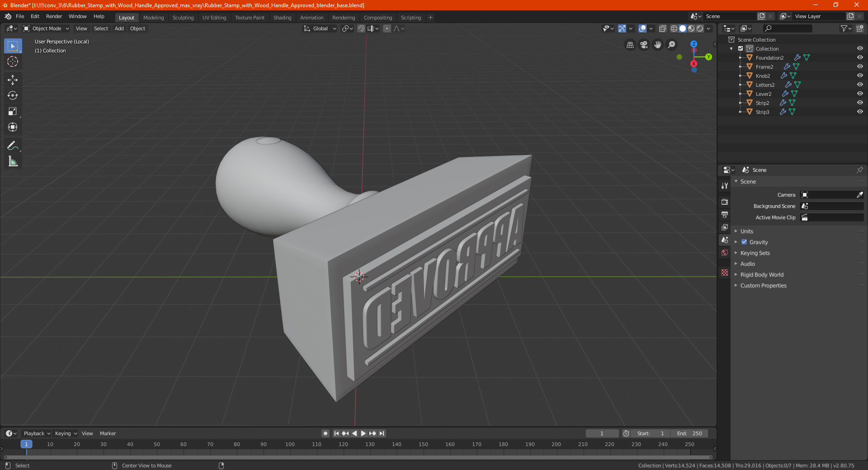The image size is (868, 470).
Task: Open the timeline Marker menu
Action: (108, 433)
